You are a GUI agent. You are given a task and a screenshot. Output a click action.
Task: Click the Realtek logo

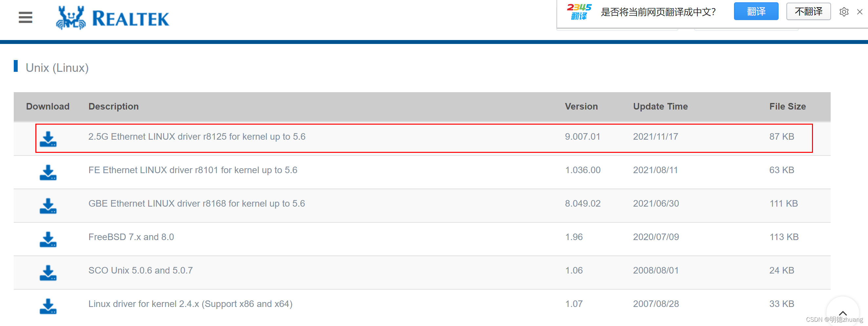pyautogui.click(x=113, y=18)
